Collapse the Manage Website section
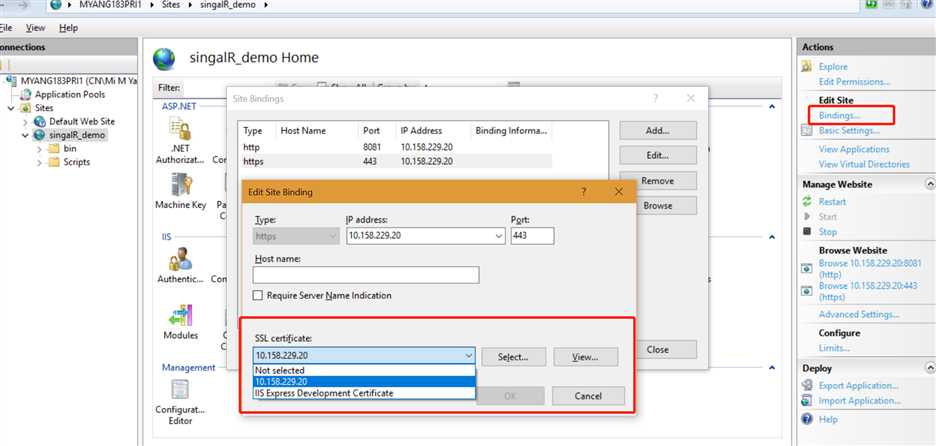Viewport: 936px width, 446px height. pyautogui.click(x=929, y=184)
